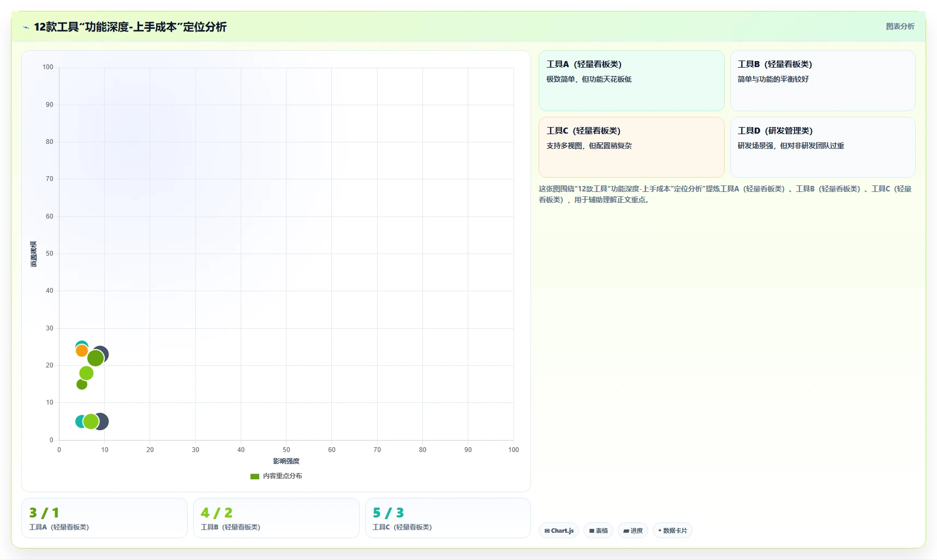The width and height of the screenshot is (937, 560).
Task: Click the teal bubble peeking behind the orange bubble
Action: pos(82,344)
